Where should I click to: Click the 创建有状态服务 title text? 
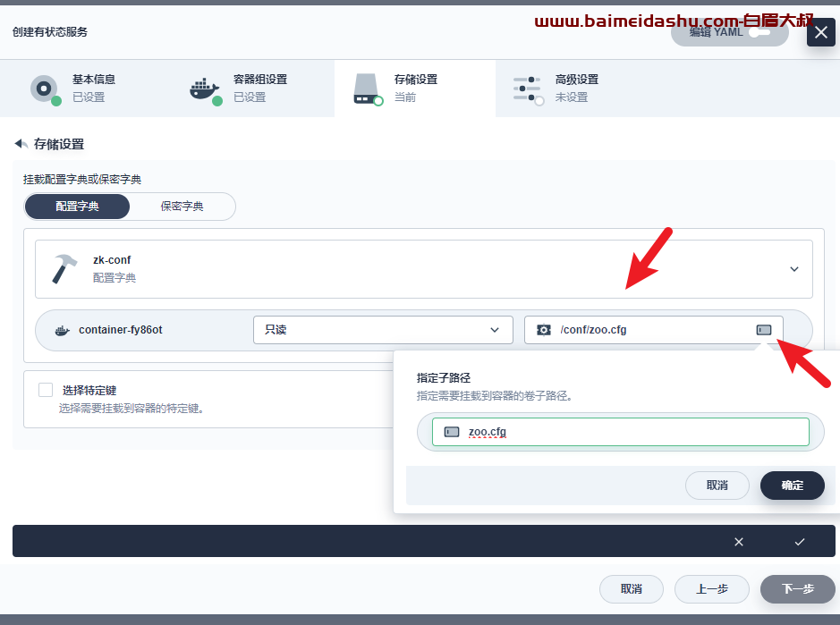pyautogui.click(x=50, y=32)
